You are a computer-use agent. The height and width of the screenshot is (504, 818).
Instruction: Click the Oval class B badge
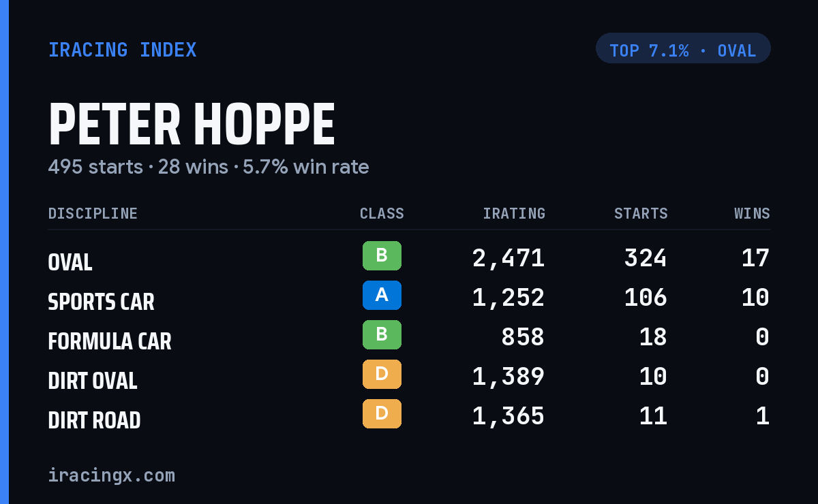point(382,255)
